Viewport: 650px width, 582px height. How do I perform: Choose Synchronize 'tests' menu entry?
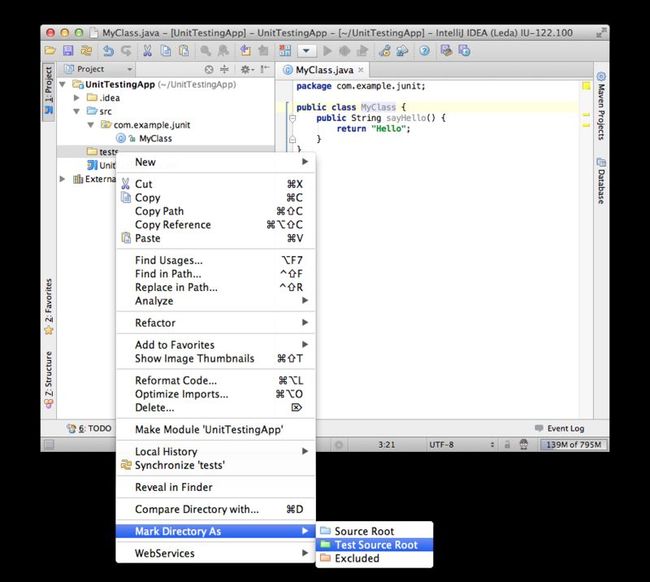point(216,466)
